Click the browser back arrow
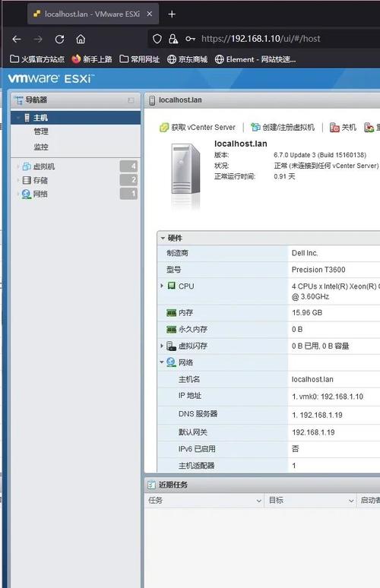Image resolution: width=380 pixels, height=588 pixels. click(17, 39)
